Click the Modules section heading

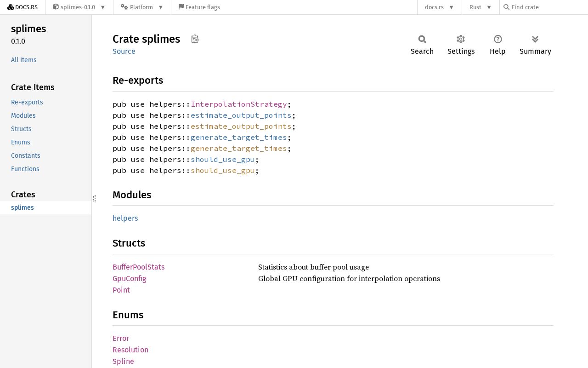point(132,195)
